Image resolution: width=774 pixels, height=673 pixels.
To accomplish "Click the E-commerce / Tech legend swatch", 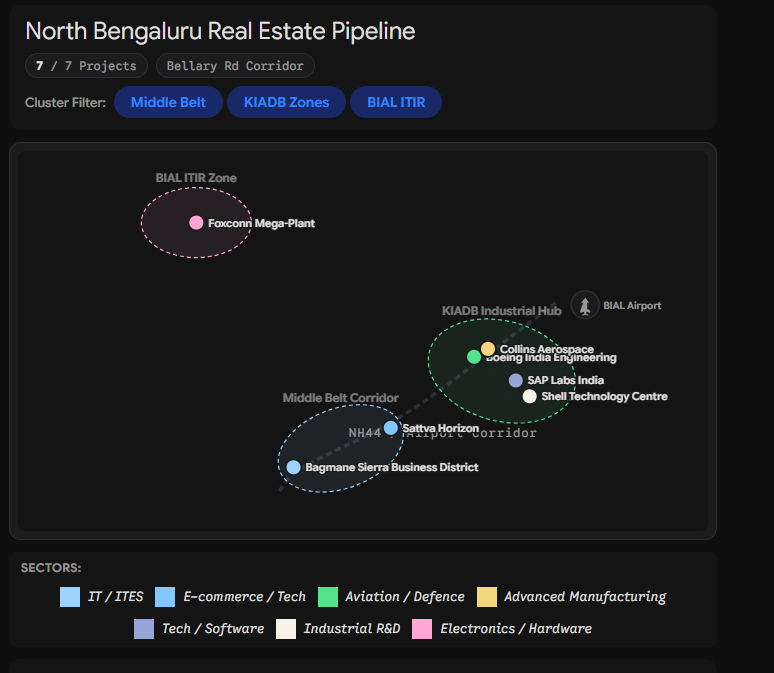I will 165,596.
